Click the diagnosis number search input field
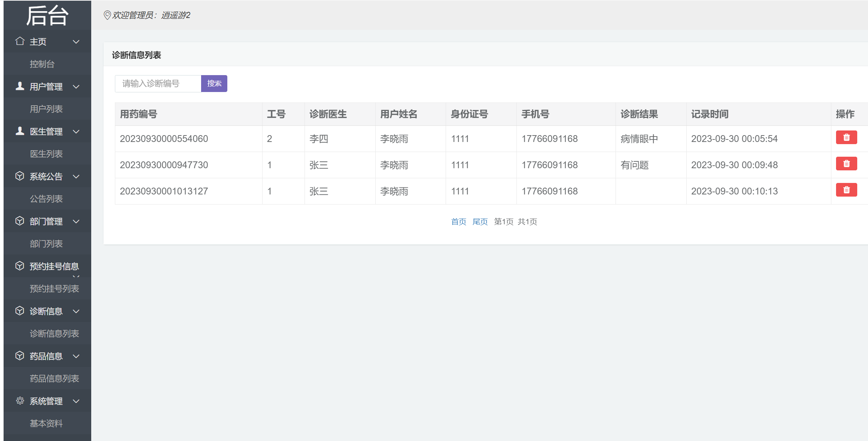This screenshot has height=441, width=868. 158,83
